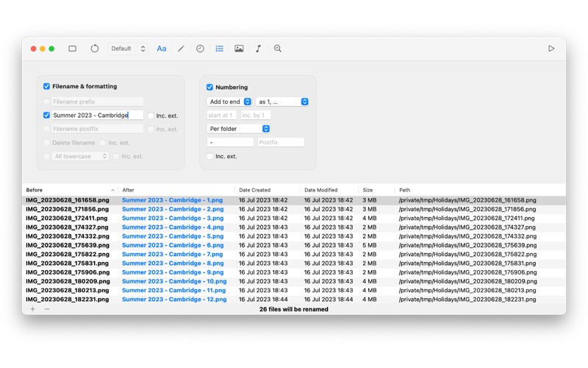Open the 'as 1, ...' format dropdown

(x=282, y=102)
